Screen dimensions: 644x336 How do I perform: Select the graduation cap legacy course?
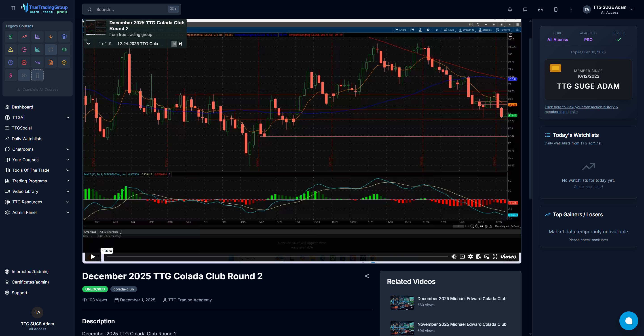[64, 49]
